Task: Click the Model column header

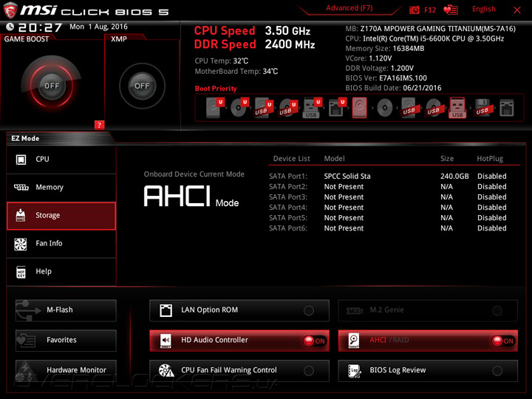Action: click(334, 158)
